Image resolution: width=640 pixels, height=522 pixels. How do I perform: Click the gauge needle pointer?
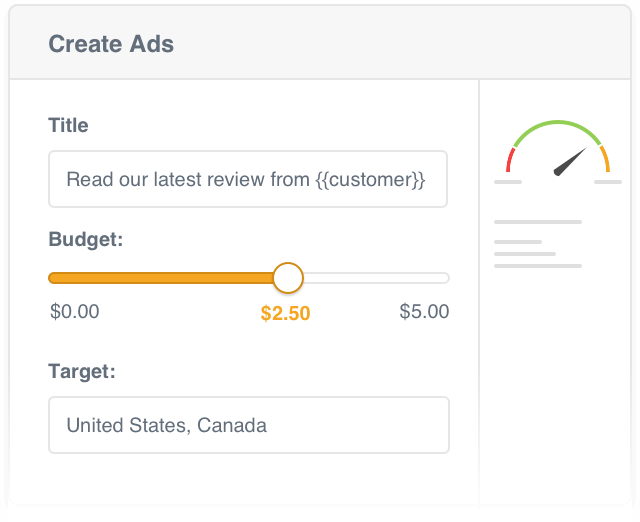pos(570,163)
